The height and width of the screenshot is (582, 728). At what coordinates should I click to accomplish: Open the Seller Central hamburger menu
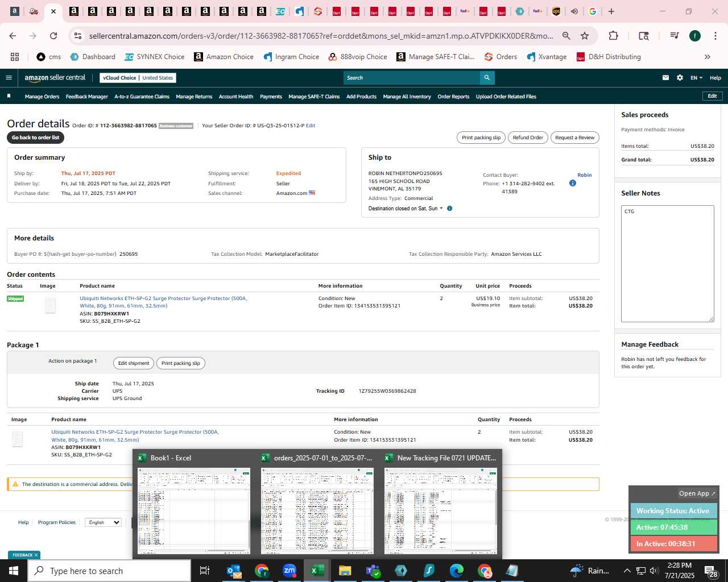pos(9,78)
